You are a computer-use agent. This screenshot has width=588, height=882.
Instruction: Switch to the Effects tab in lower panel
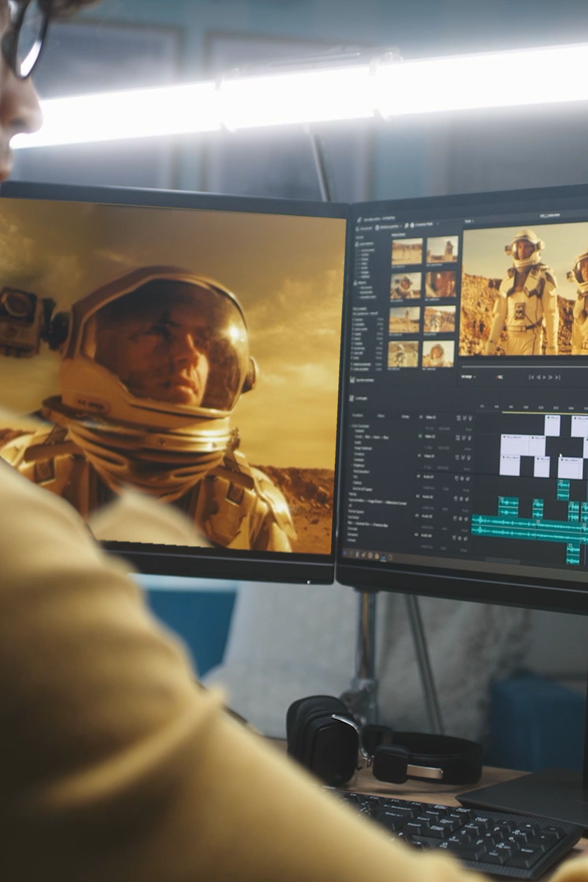[x=381, y=416]
